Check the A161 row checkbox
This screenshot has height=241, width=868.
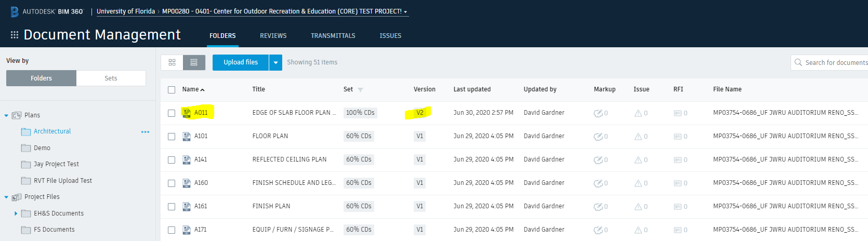172,207
